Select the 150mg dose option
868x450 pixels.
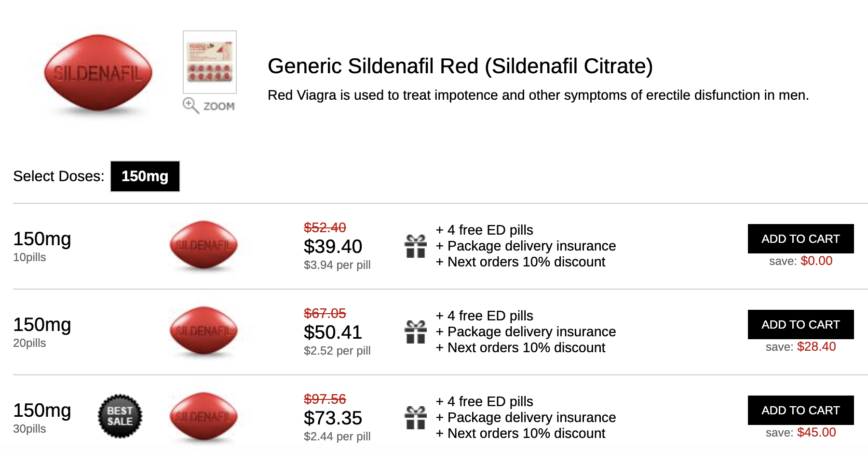click(145, 176)
